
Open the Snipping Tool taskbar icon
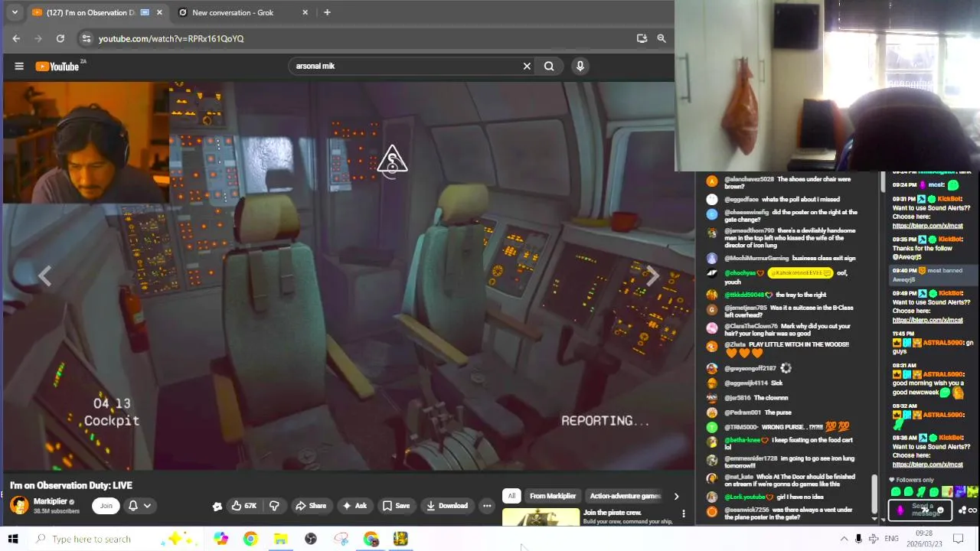[x=341, y=539]
